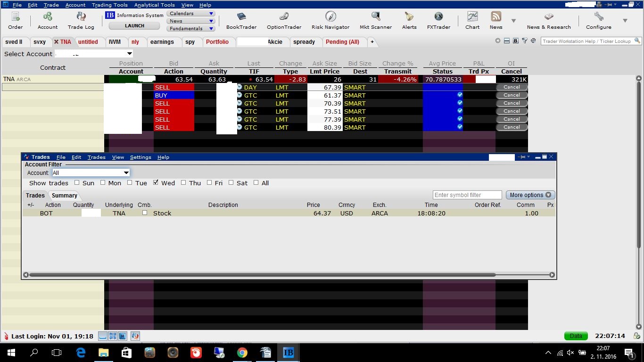
Task: Add a new tab with the plus button
Action: [372, 42]
